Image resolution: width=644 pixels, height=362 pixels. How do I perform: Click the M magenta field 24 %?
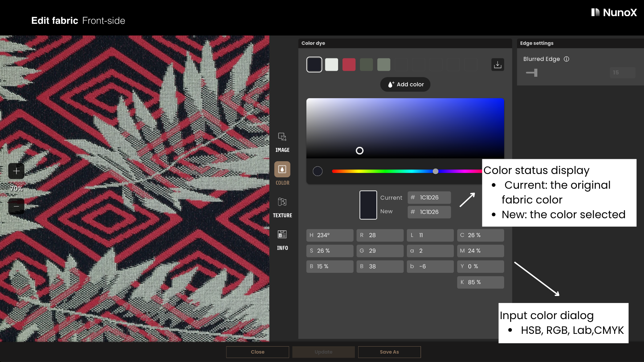(x=481, y=251)
